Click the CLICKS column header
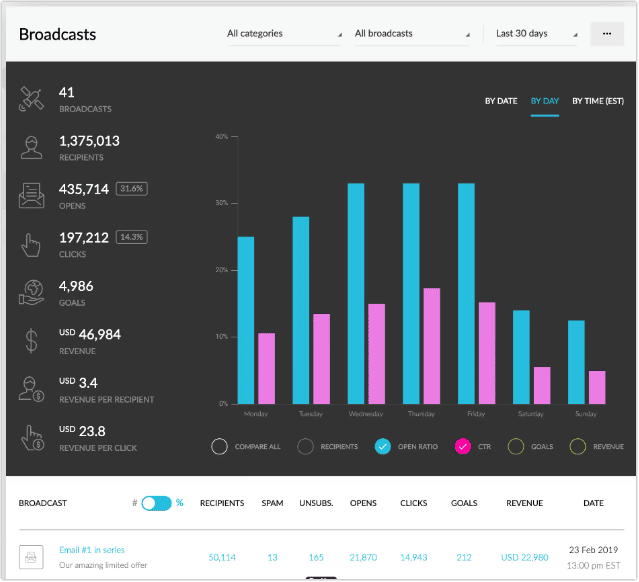639x582 pixels. point(414,503)
